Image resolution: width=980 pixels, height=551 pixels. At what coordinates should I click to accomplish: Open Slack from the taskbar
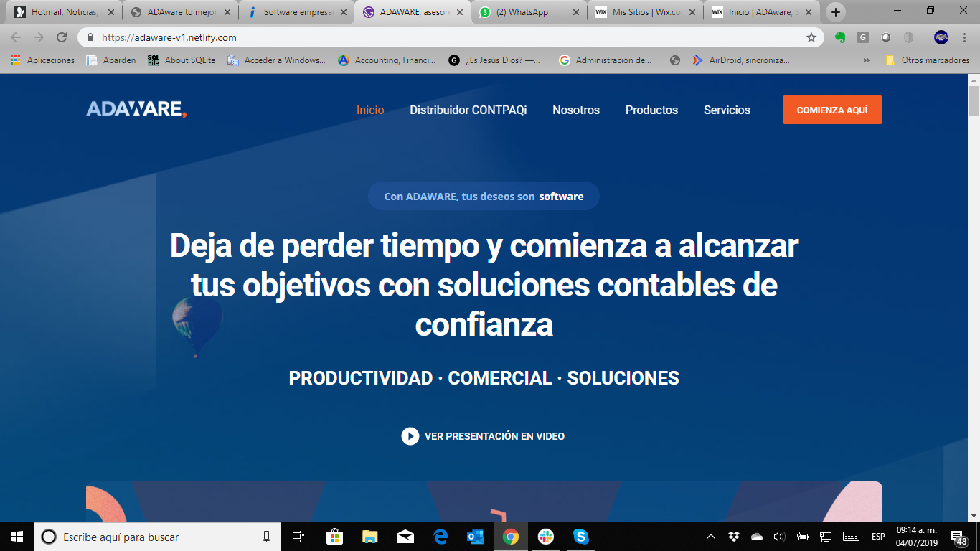tap(546, 537)
